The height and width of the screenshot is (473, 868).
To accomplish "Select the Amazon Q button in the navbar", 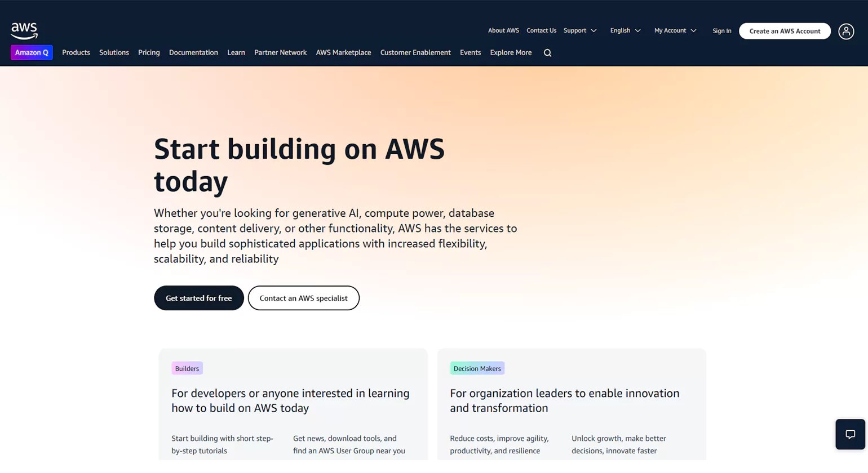I will pos(32,52).
